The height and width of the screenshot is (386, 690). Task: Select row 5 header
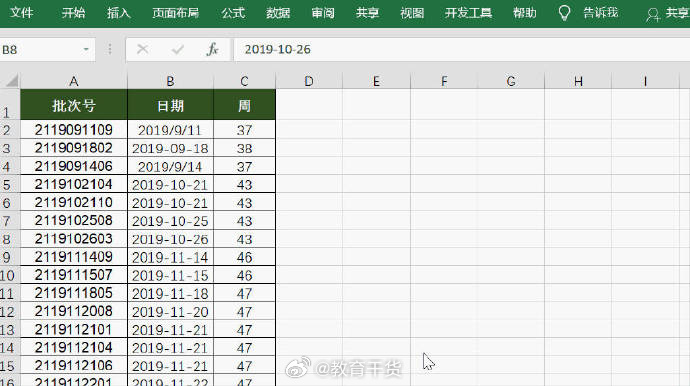tap(10, 184)
